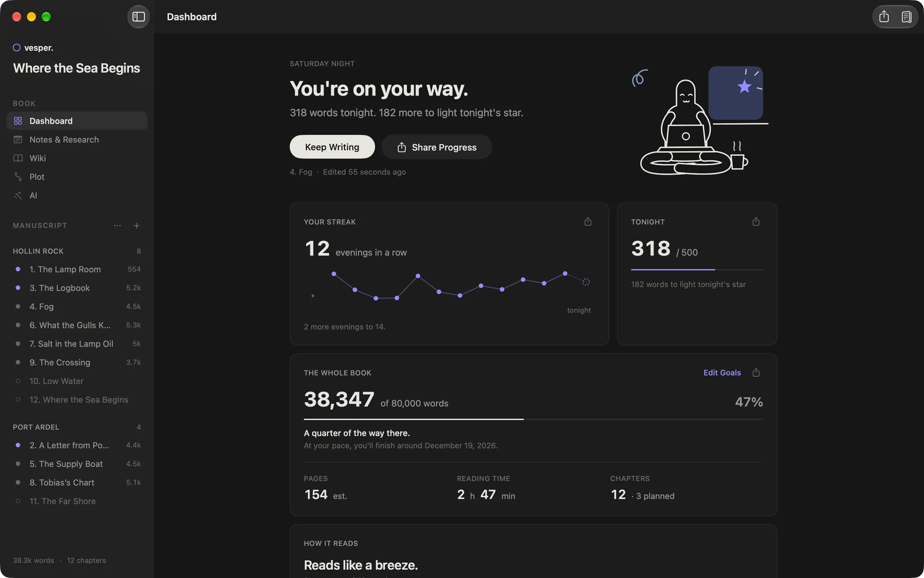Click dashed status circle beside Low Water
Image resolution: width=924 pixels, height=578 pixels.
click(x=18, y=381)
